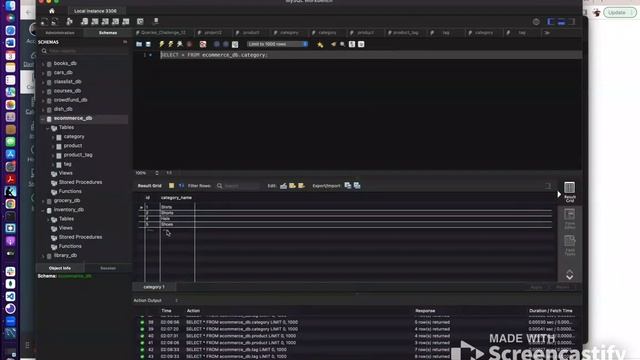The width and height of the screenshot is (640, 360).
Task: Import records from external file icon
Action: click(357, 186)
